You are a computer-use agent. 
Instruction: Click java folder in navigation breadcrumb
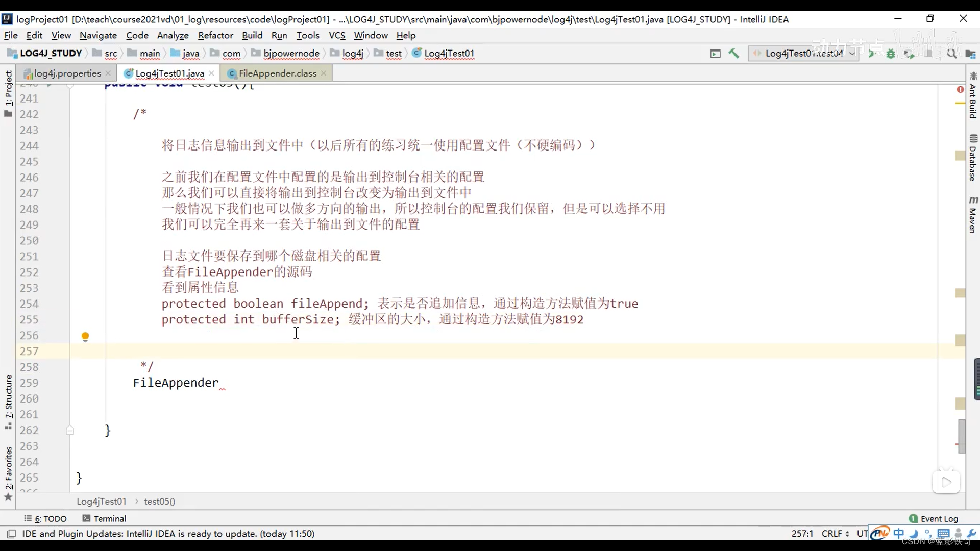point(185,53)
